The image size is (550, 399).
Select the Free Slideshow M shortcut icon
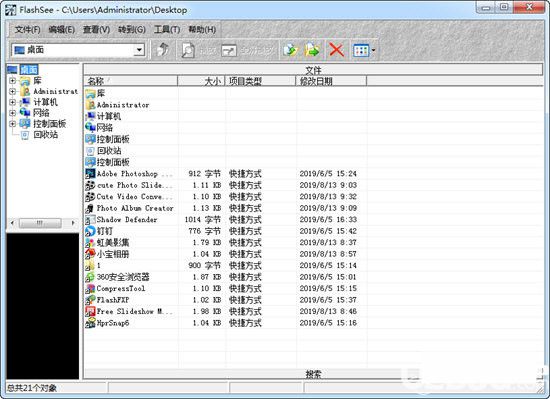coord(90,311)
